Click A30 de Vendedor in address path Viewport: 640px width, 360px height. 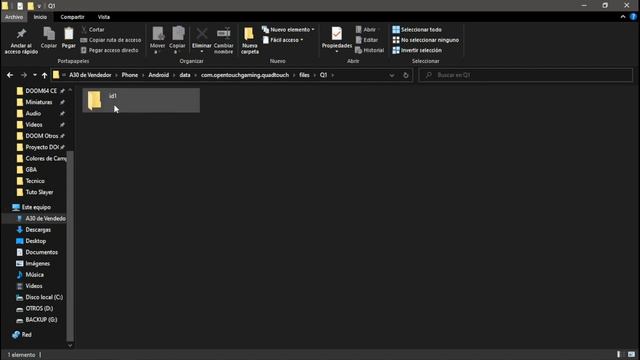pyautogui.click(x=90, y=75)
